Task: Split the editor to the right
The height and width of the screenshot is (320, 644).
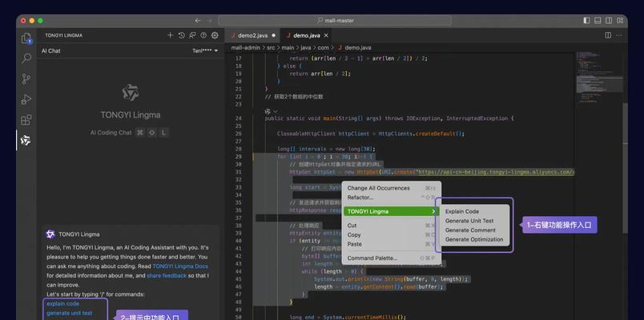Action: (608, 35)
